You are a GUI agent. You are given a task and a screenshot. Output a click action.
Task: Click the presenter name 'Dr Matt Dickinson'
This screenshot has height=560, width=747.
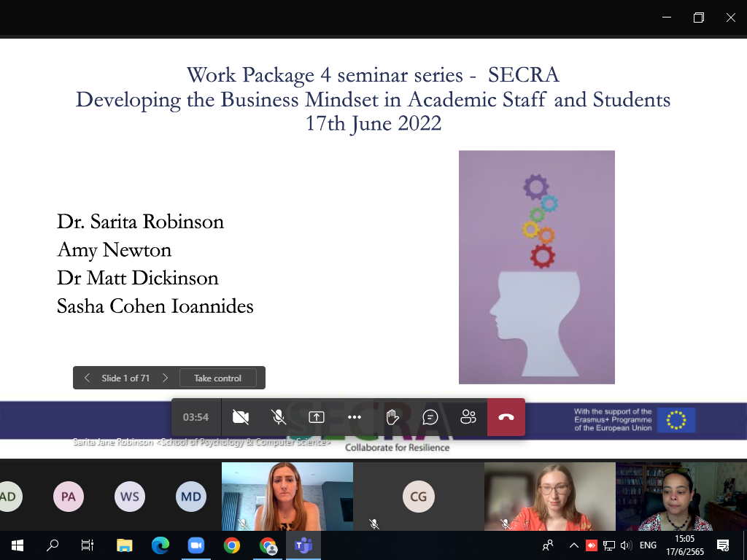(x=138, y=278)
